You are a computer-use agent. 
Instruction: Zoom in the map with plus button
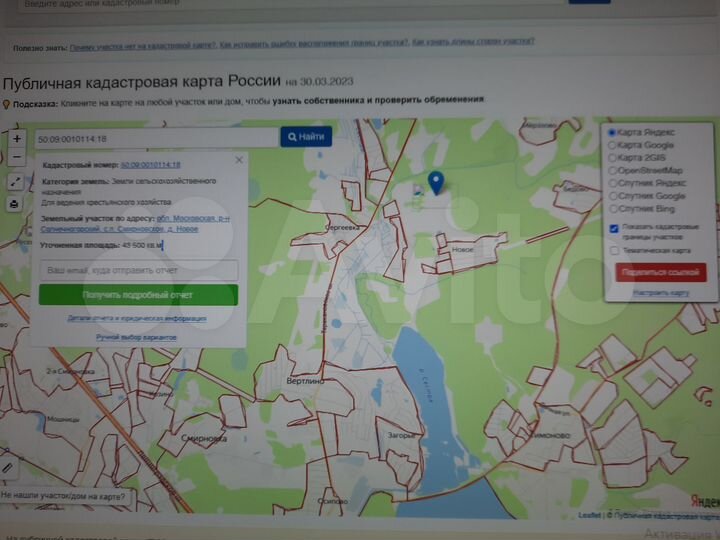coord(17,138)
